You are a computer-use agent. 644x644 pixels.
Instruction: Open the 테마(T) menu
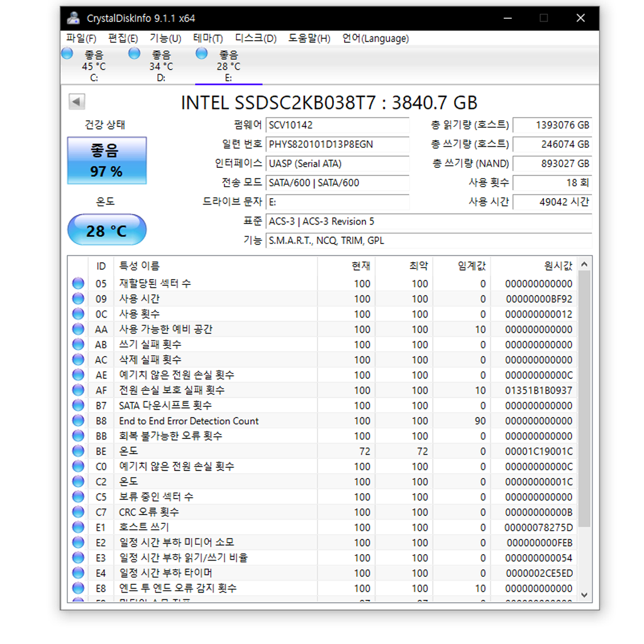coord(208,38)
